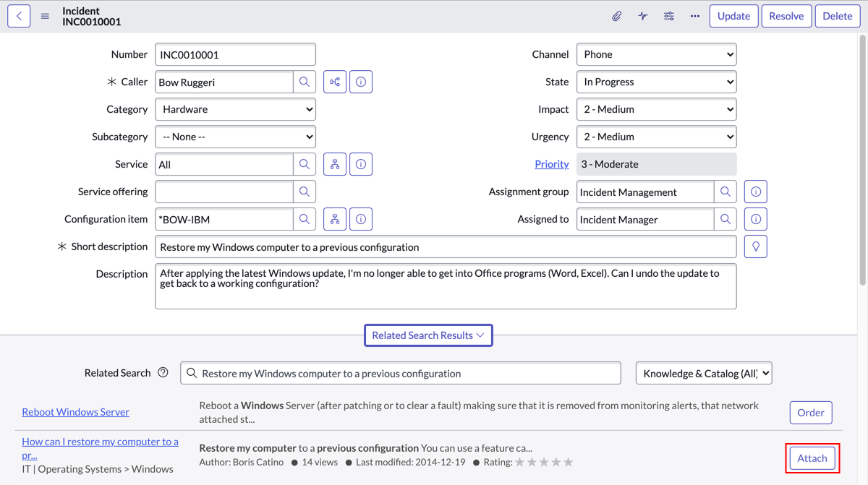Click the page vertical scrollbar
The image size is (868, 485).
click(861, 159)
